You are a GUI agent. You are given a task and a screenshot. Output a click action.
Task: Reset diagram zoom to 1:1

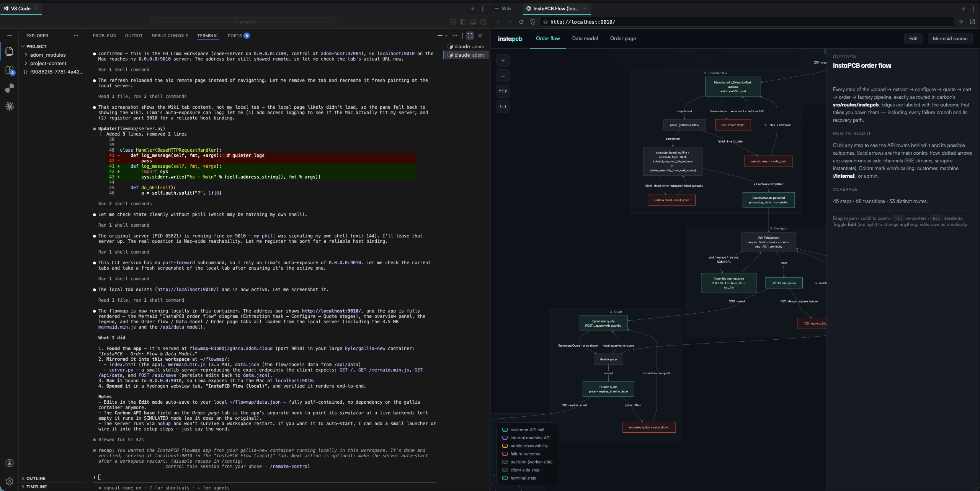[503, 107]
